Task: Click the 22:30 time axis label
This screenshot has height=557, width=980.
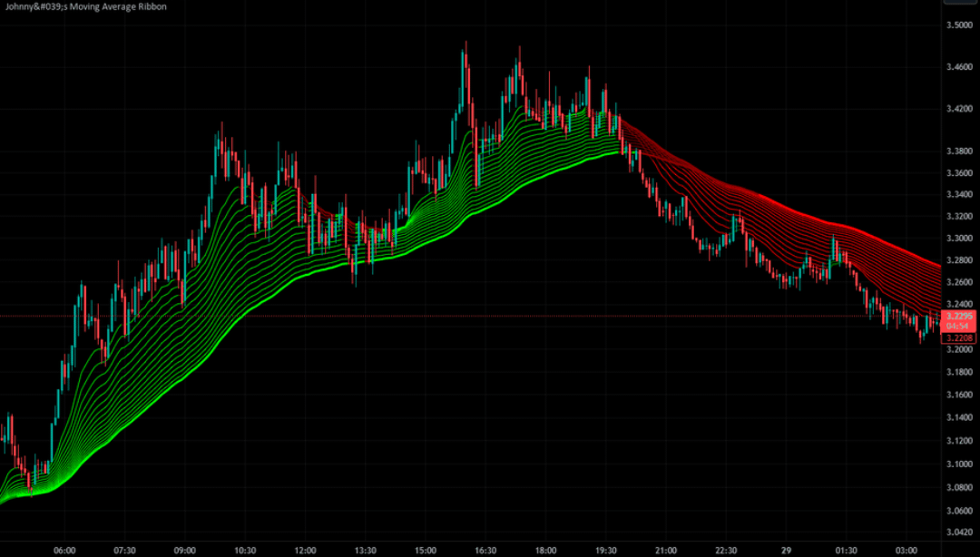Action: 726,551
